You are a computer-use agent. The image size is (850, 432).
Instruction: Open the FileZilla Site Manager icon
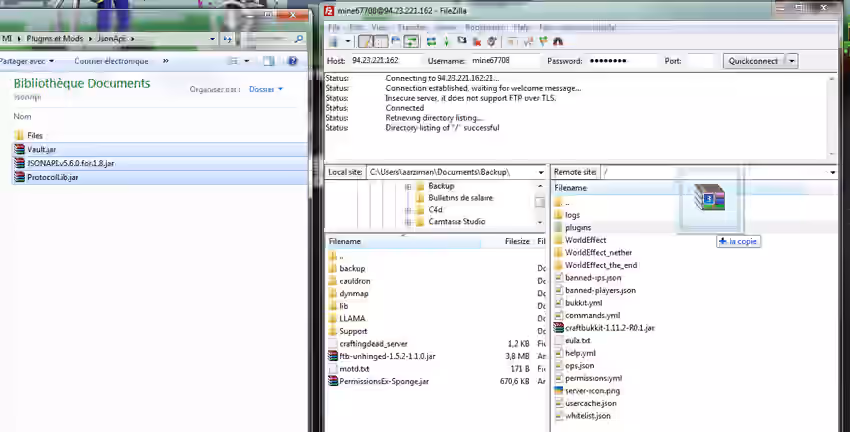(x=333, y=42)
